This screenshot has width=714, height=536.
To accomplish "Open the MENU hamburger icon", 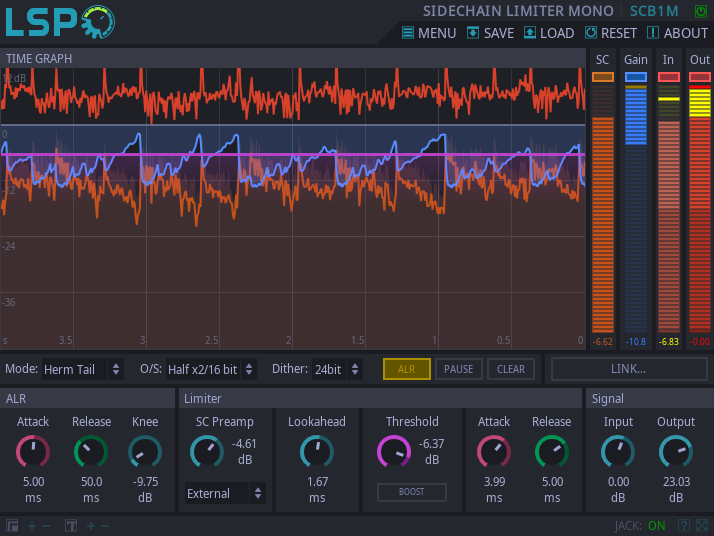I will coord(408,33).
